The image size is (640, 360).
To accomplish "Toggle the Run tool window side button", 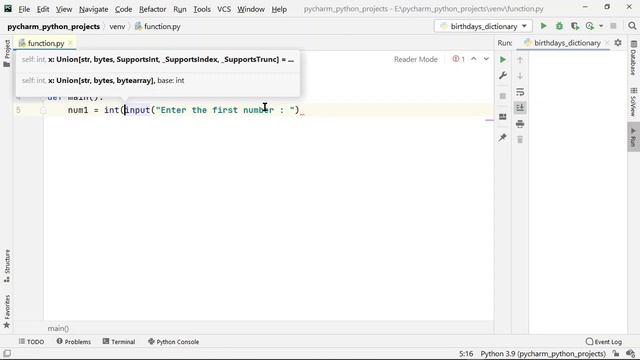I will pyautogui.click(x=633, y=137).
